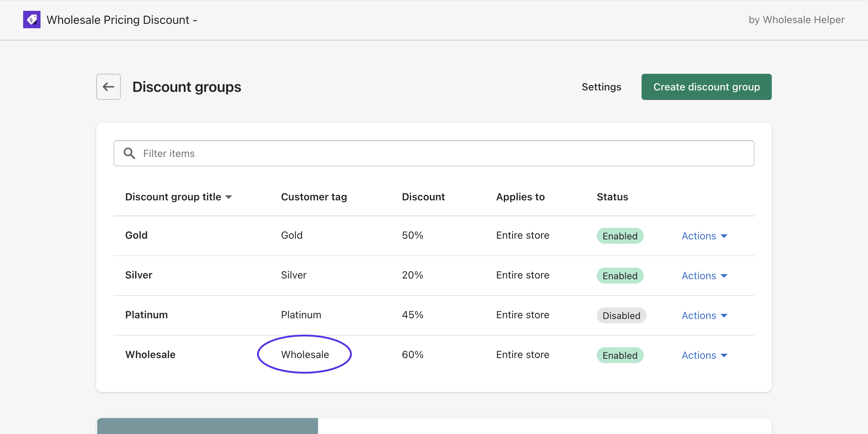Click Create discount group button
Viewport: 868px width, 434px height.
[x=706, y=87]
